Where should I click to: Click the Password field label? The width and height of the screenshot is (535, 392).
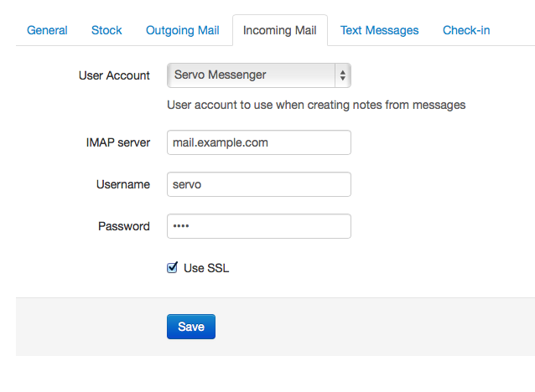(124, 226)
